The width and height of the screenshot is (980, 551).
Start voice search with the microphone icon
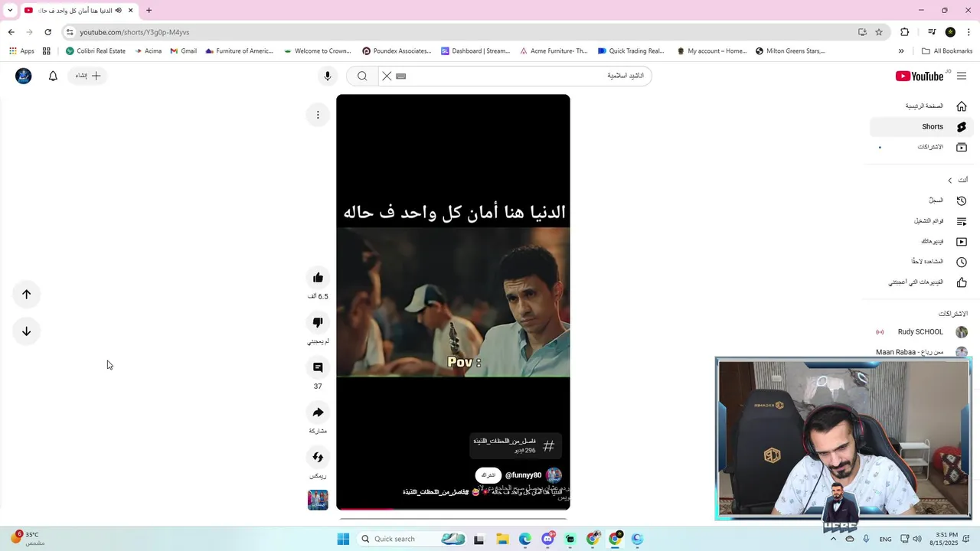[x=328, y=76]
